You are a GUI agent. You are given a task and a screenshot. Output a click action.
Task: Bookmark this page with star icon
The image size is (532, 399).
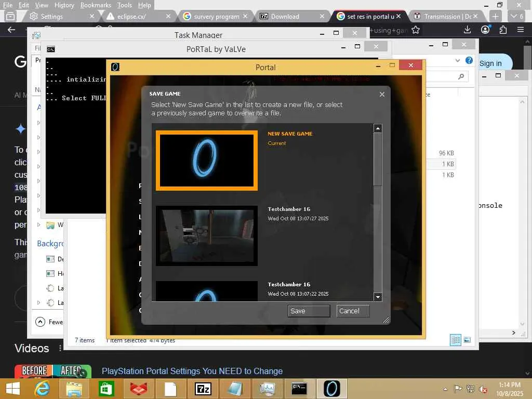[x=416, y=30]
